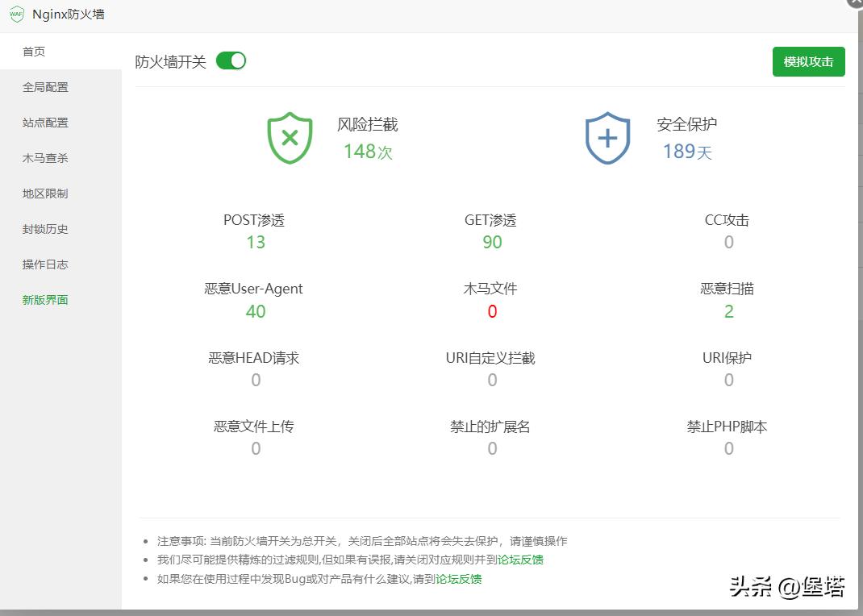Open 站点配置 in the sidebar

click(45, 123)
